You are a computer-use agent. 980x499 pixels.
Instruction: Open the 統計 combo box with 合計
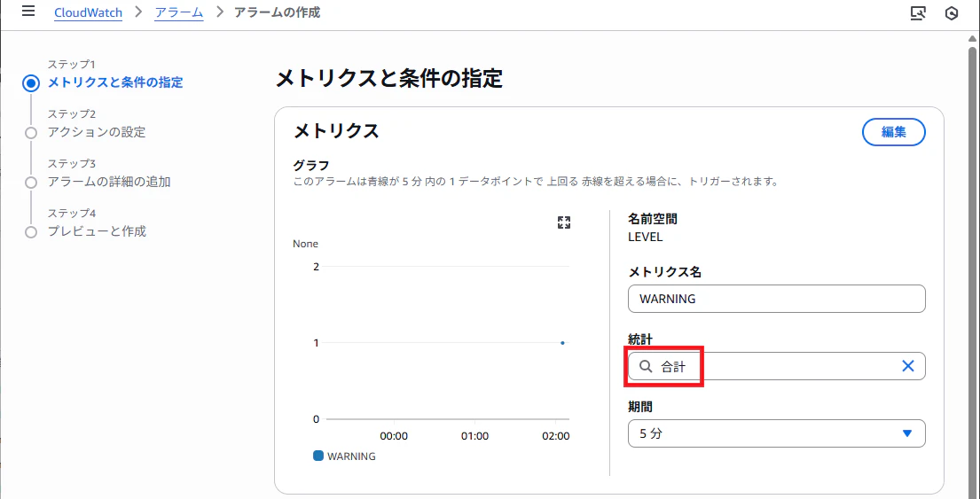pos(776,366)
